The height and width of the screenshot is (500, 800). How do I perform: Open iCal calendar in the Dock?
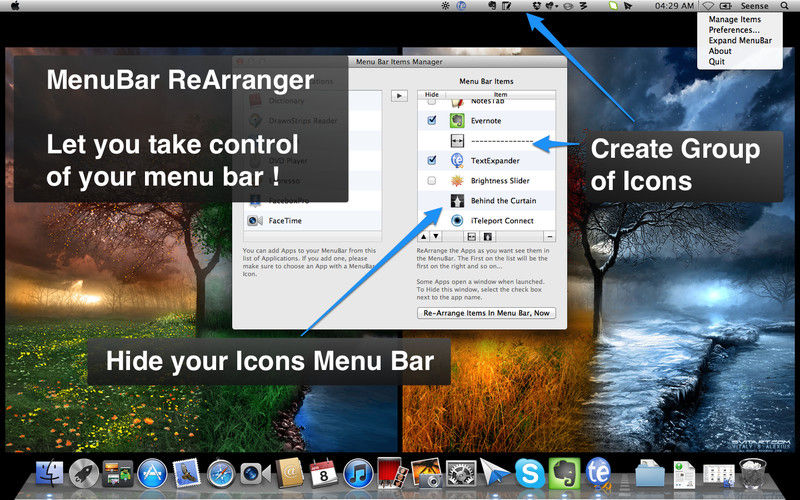[323, 473]
